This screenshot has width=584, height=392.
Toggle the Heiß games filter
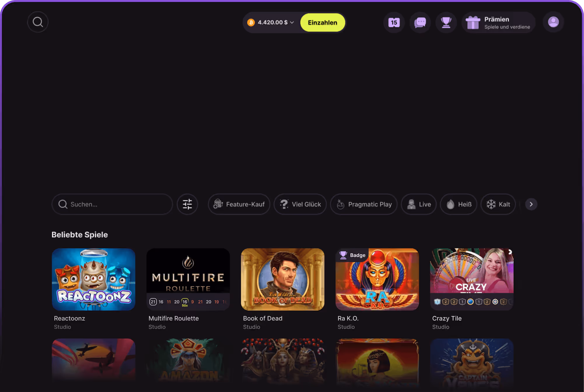click(459, 204)
